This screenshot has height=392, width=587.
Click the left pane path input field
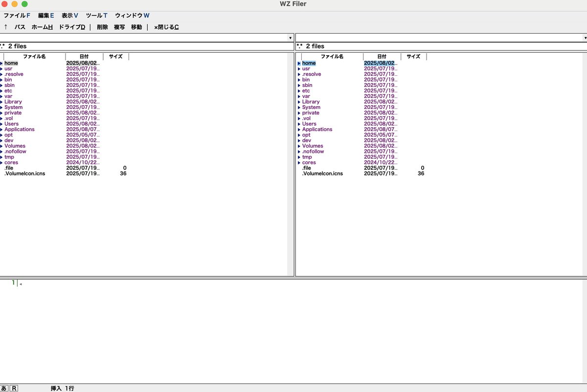pos(143,38)
